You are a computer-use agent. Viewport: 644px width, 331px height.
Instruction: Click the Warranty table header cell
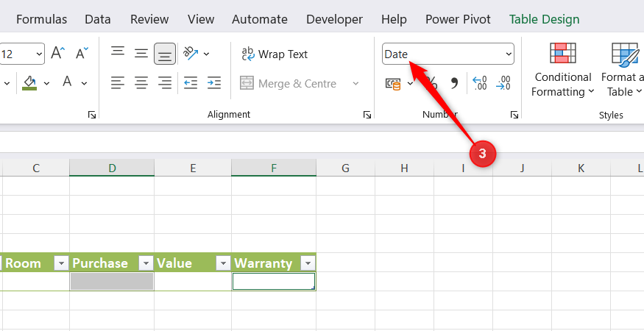pos(274,263)
